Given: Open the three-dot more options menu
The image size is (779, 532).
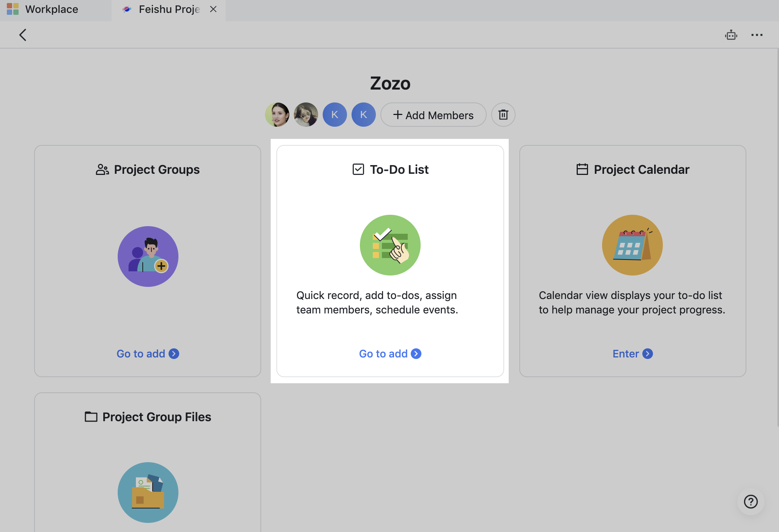Looking at the screenshot, I should click(x=757, y=35).
